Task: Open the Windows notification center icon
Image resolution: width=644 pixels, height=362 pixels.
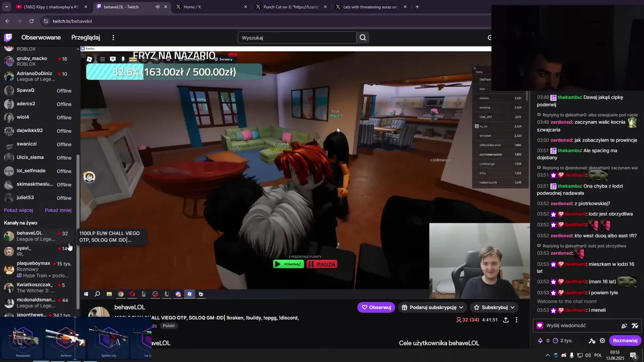Action: [633, 355]
